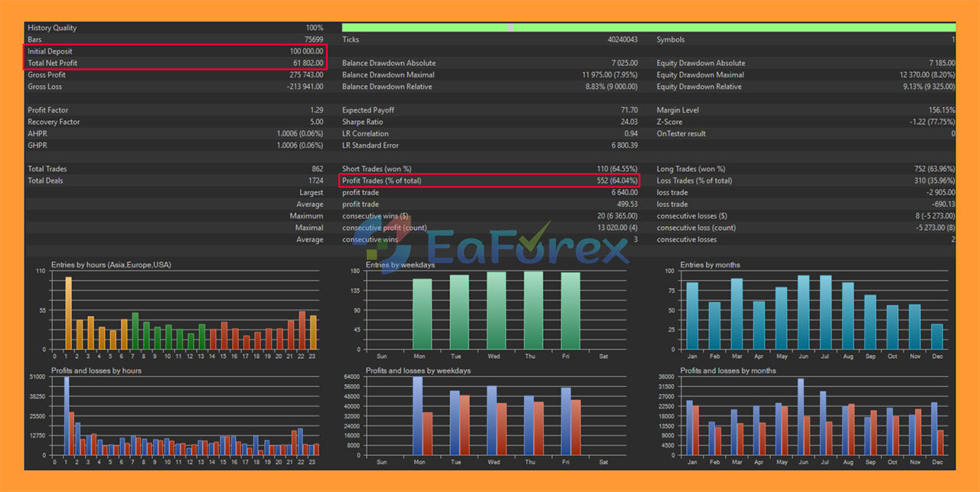Click the Total Trades value 862

point(315,169)
